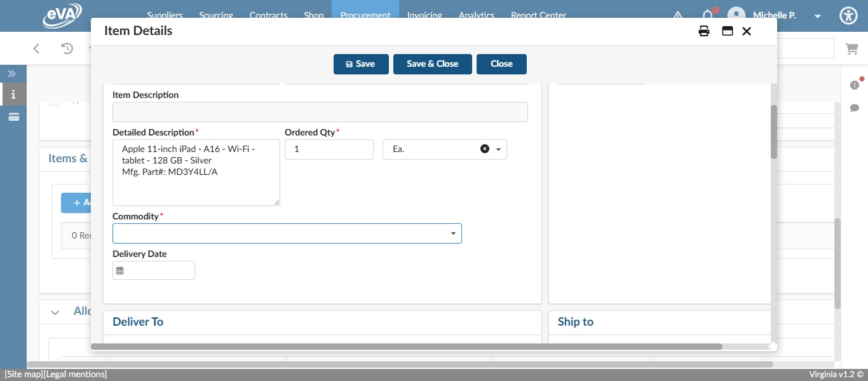
Task: Open the unit of measure dropdown
Action: pyautogui.click(x=499, y=149)
